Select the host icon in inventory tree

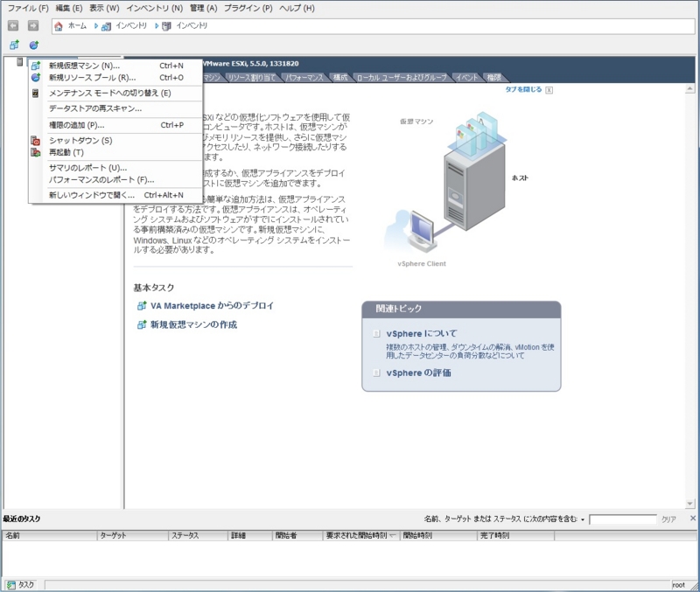tap(19, 61)
